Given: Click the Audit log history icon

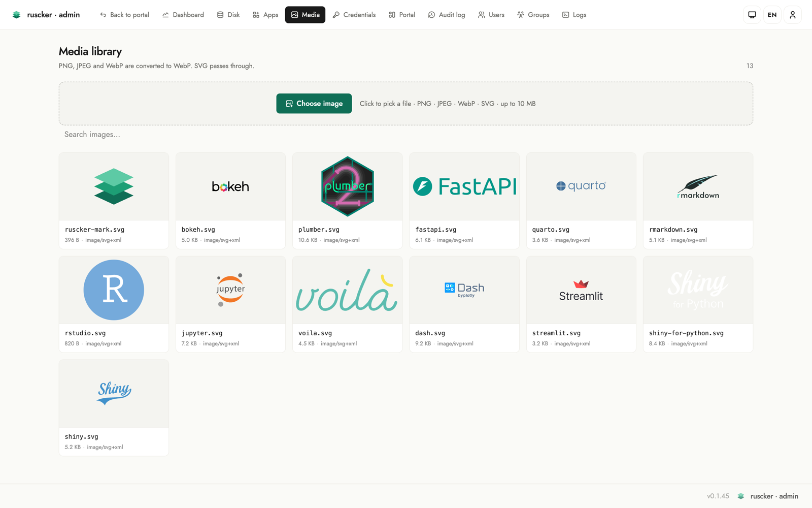Looking at the screenshot, I should click(x=431, y=15).
